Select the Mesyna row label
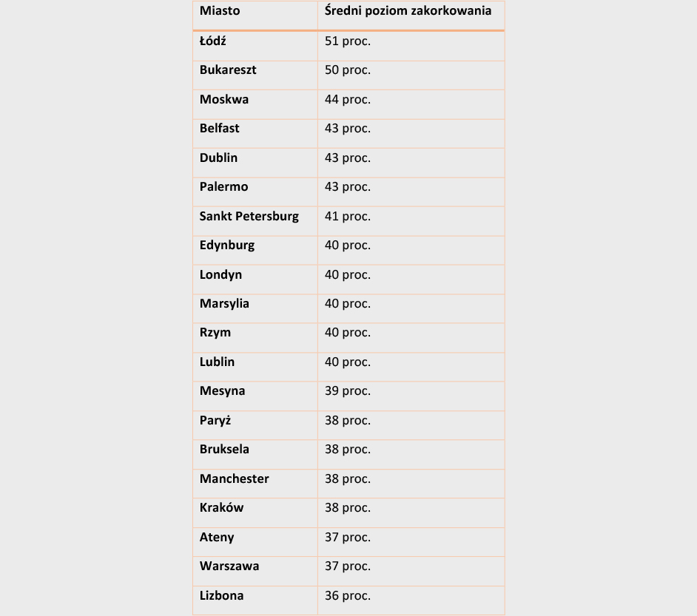 point(222,391)
